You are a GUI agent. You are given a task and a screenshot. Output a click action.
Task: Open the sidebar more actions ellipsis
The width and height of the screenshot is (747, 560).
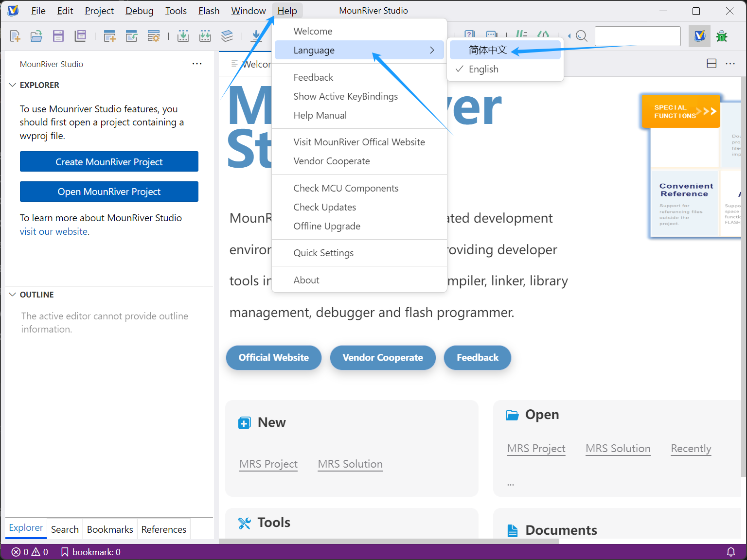pyautogui.click(x=197, y=64)
